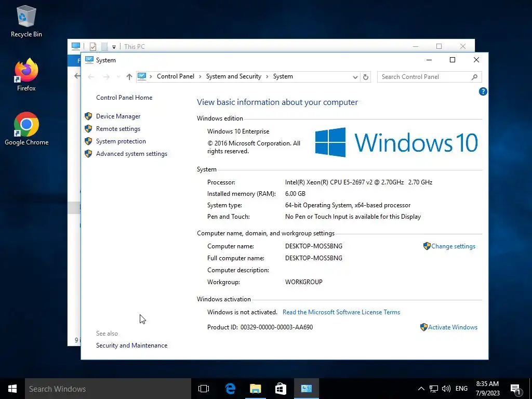This screenshot has width=532, height=399.
Task: Select Control Panel in the breadcrumb
Action: click(x=176, y=77)
